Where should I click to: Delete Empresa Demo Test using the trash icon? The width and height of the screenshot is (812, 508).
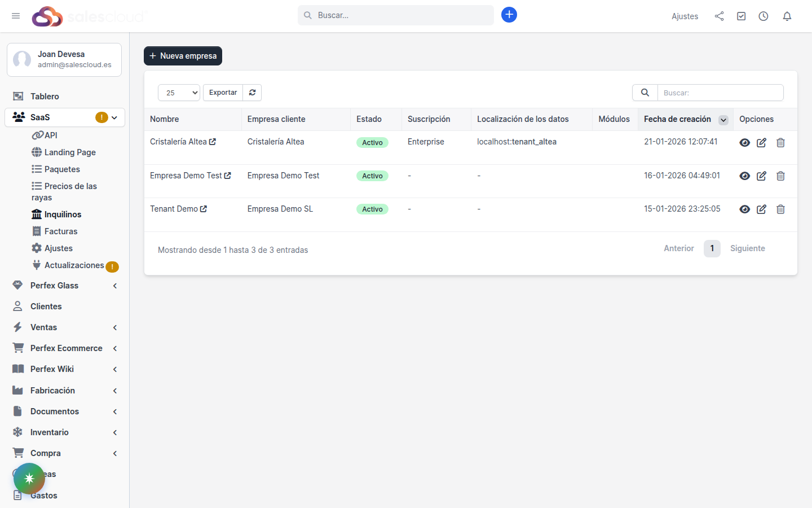[780, 176]
